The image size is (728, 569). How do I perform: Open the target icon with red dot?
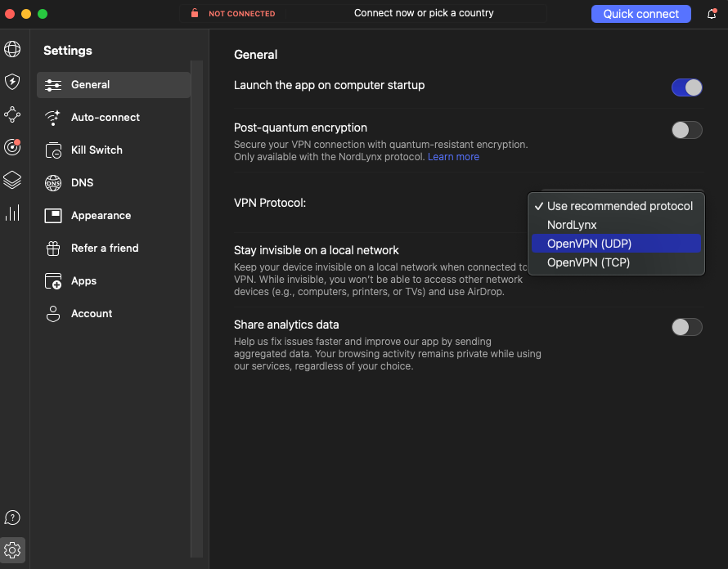[x=12, y=147]
